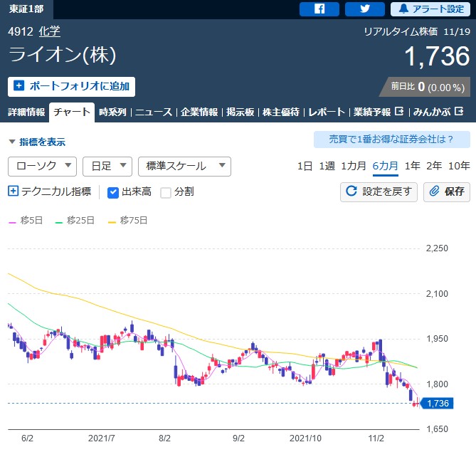476x452 pixels.
Task: Open alert settings (アラート設定)
Action: pyautogui.click(x=430, y=9)
